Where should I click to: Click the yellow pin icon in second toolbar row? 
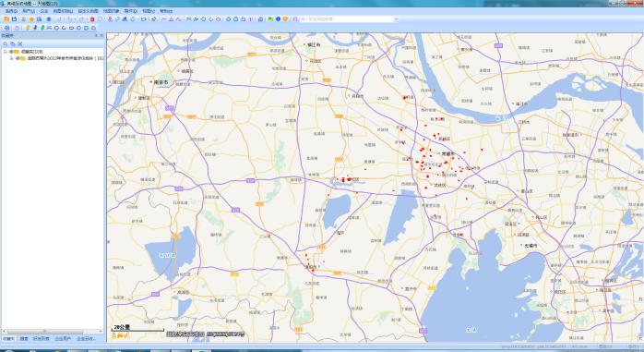pos(28,28)
